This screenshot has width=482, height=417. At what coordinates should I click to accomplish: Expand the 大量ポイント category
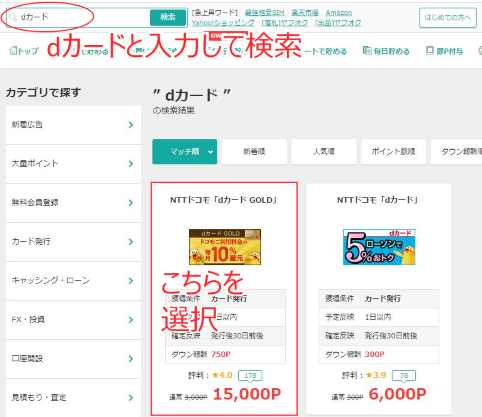pos(73,164)
